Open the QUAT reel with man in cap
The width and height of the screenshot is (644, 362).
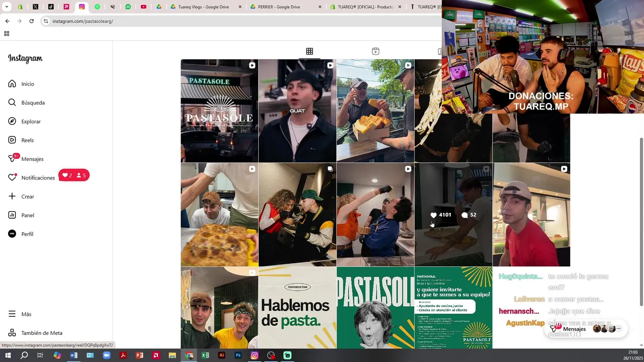point(297,111)
